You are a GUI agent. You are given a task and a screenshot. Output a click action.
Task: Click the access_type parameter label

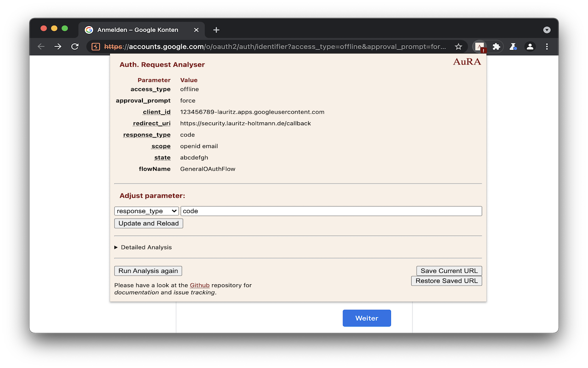pos(151,89)
